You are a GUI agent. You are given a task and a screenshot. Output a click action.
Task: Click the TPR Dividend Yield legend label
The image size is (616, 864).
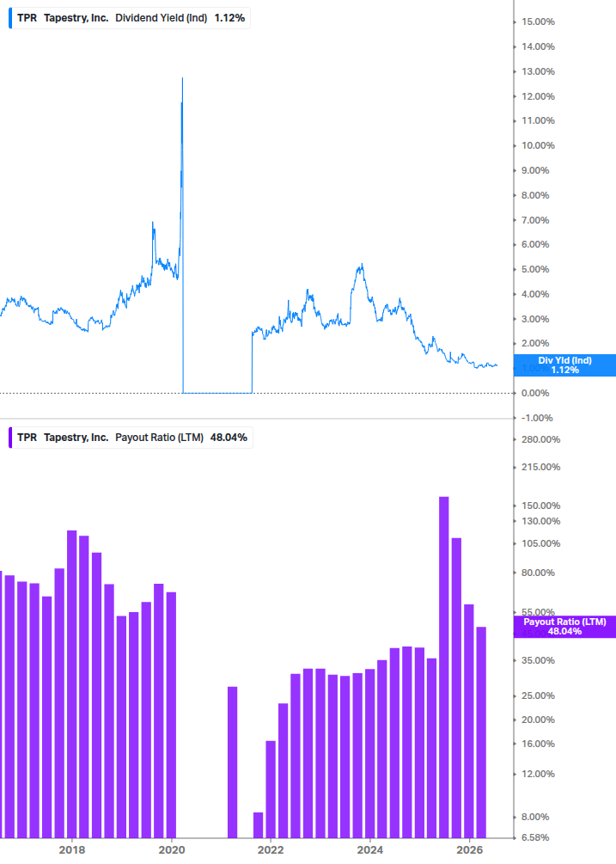point(131,18)
